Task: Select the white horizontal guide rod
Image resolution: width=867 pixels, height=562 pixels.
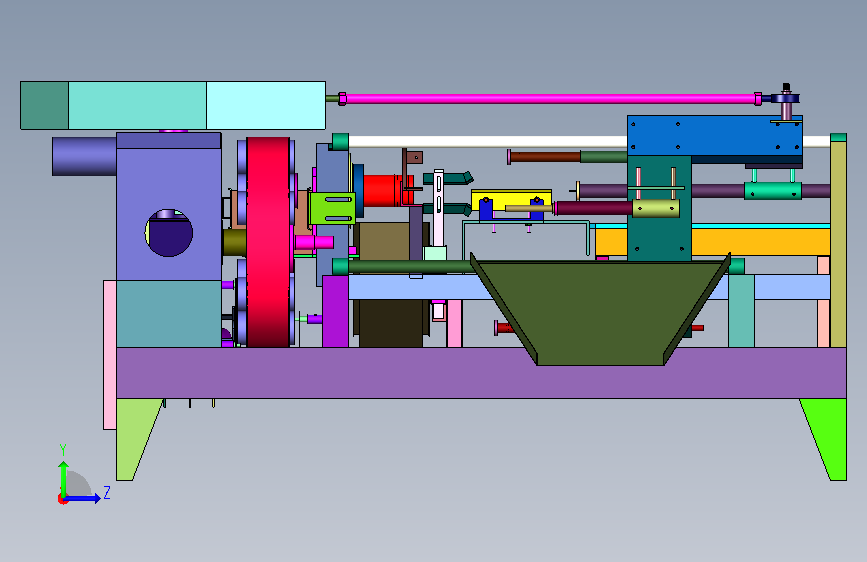Action: point(488,142)
